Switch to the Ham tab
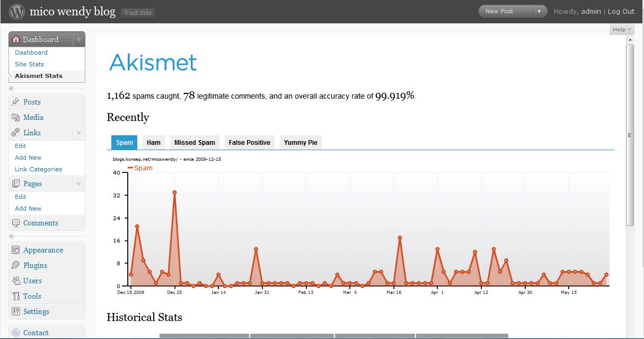Viewport: 644px width, 339px height. tap(154, 142)
